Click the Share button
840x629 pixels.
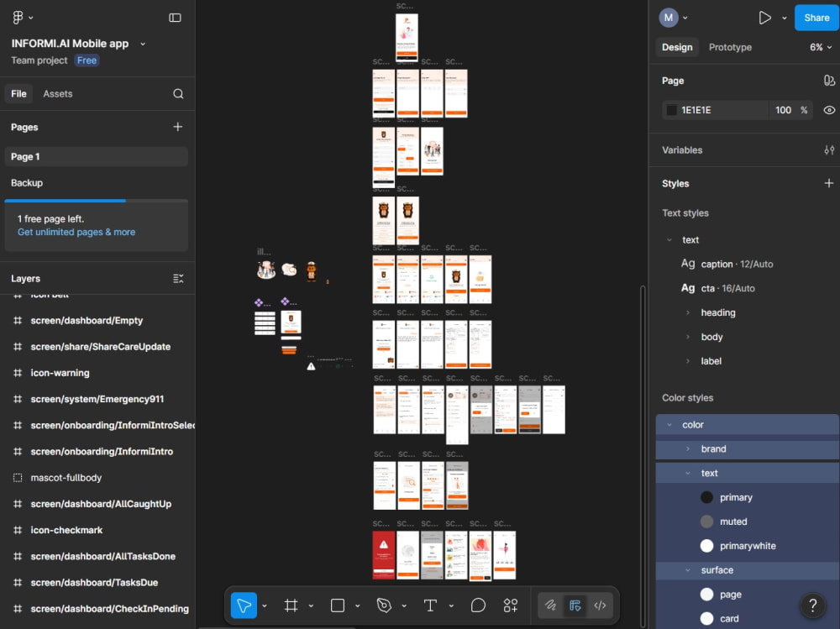[x=816, y=18]
